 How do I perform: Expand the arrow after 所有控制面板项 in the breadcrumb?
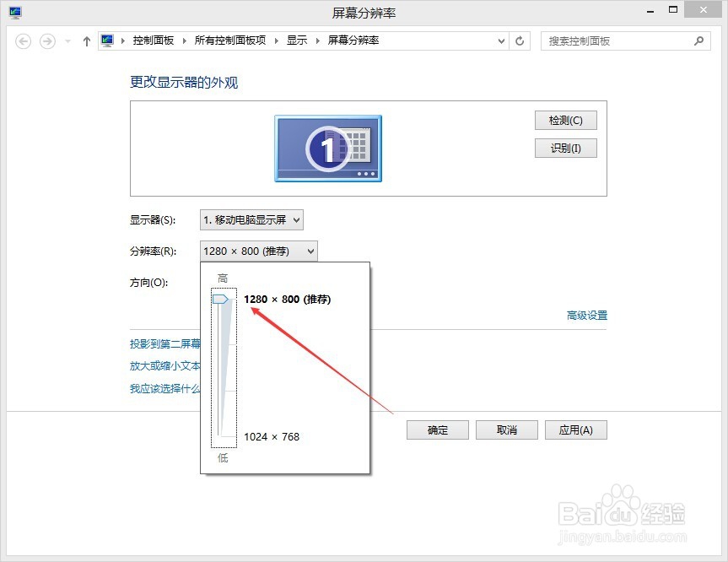coord(276,41)
